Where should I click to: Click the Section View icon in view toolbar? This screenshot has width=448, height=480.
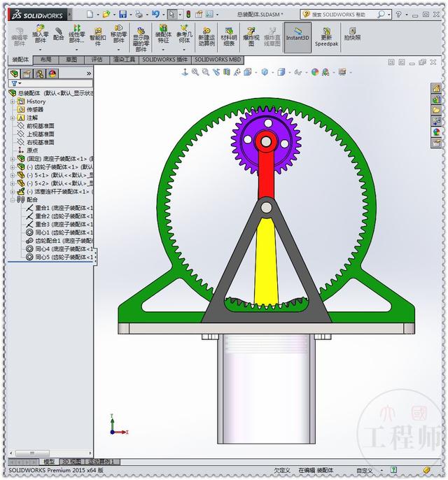(227, 72)
